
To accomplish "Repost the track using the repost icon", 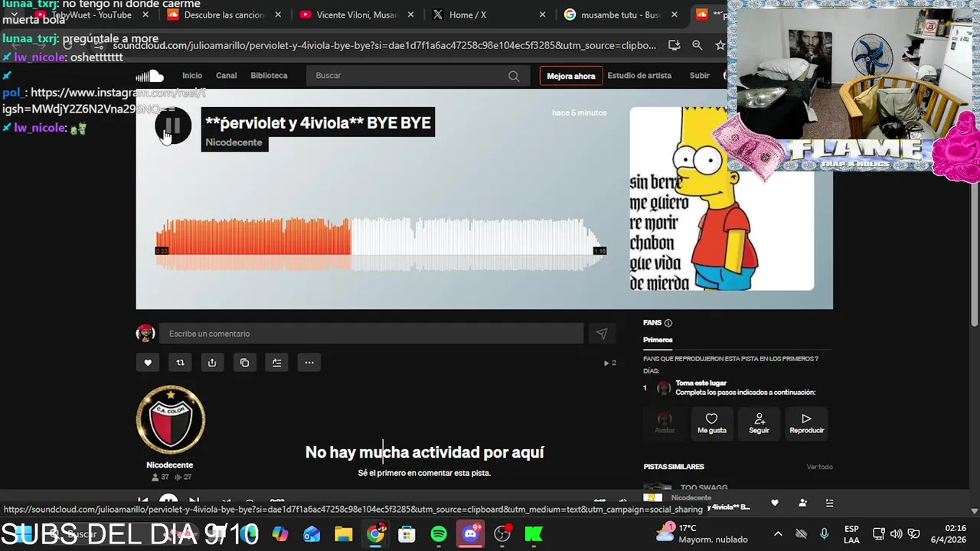I will tap(180, 363).
